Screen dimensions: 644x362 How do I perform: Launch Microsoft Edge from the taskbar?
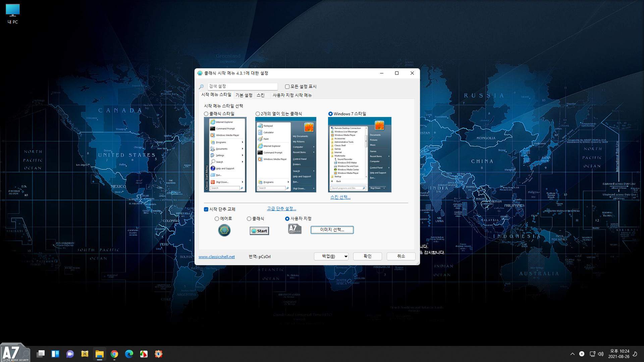pos(129,354)
